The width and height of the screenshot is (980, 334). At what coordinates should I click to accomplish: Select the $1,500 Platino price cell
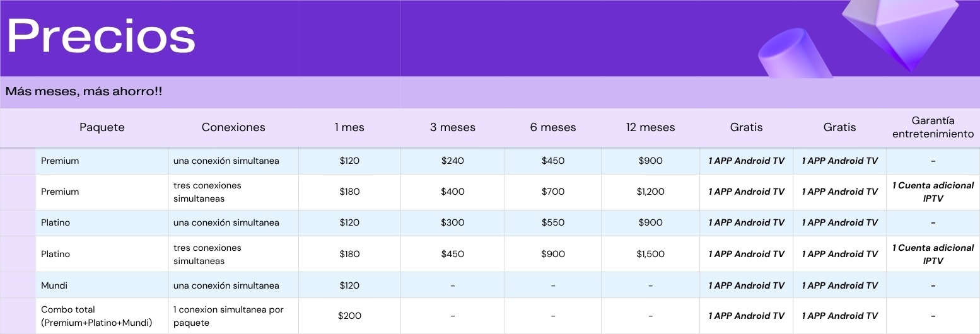[650, 254]
